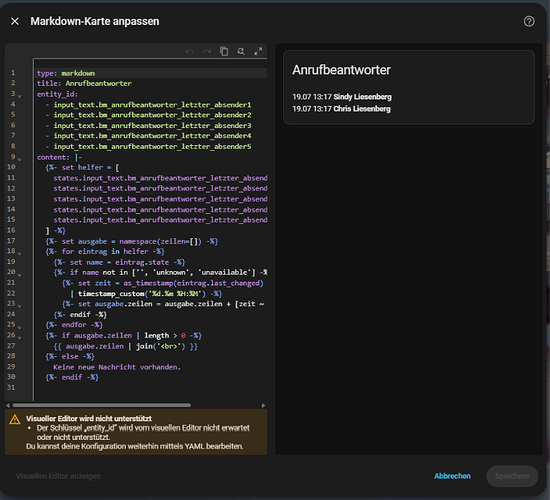Click the 'set name = eintrag.state' line
The image size is (550, 500).
click(119, 262)
